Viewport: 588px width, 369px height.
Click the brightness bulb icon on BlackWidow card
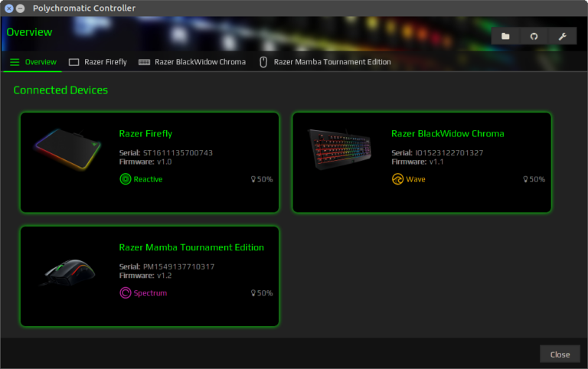[x=525, y=180]
